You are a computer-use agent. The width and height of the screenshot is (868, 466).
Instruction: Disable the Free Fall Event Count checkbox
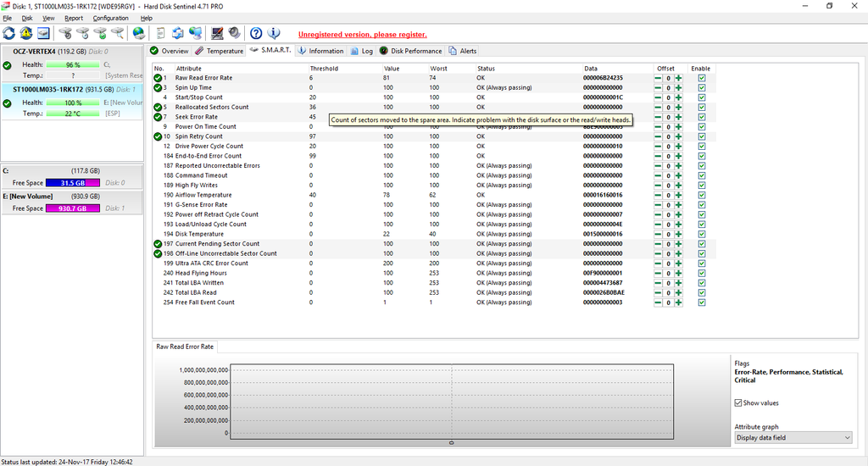[701, 302]
